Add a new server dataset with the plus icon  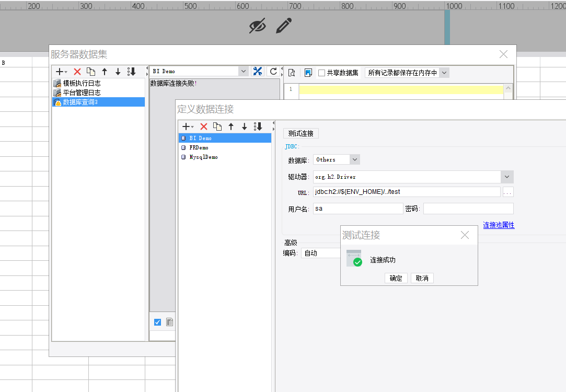click(61, 72)
